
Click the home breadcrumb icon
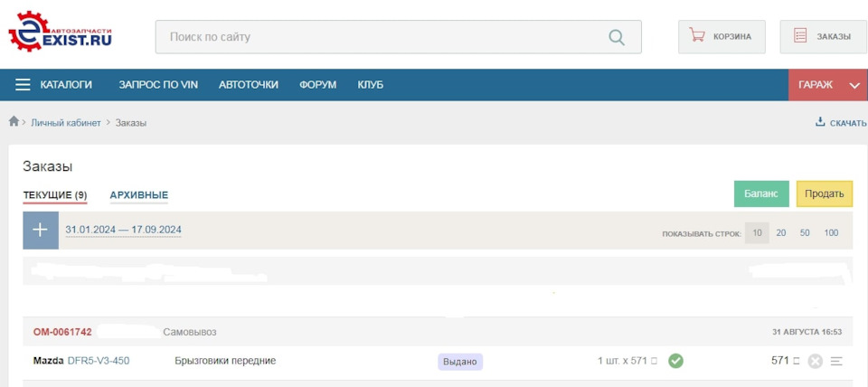pos(14,121)
